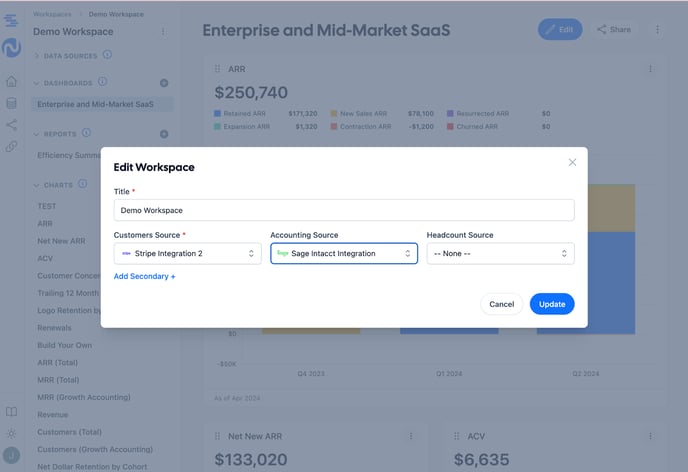Click Charts info icon
The width and height of the screenshot is (688, 472).
(x=82, y=184)
